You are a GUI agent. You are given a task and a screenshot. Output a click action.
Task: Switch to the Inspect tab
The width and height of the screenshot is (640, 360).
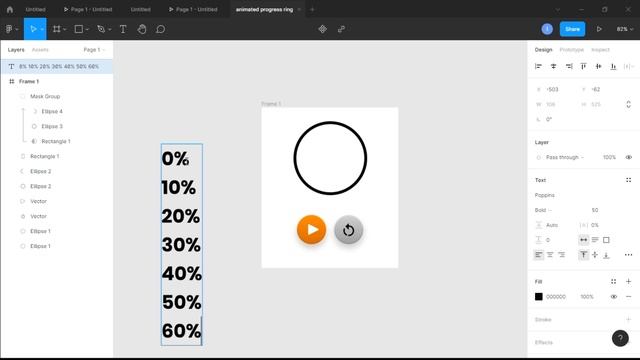point(600,49)
